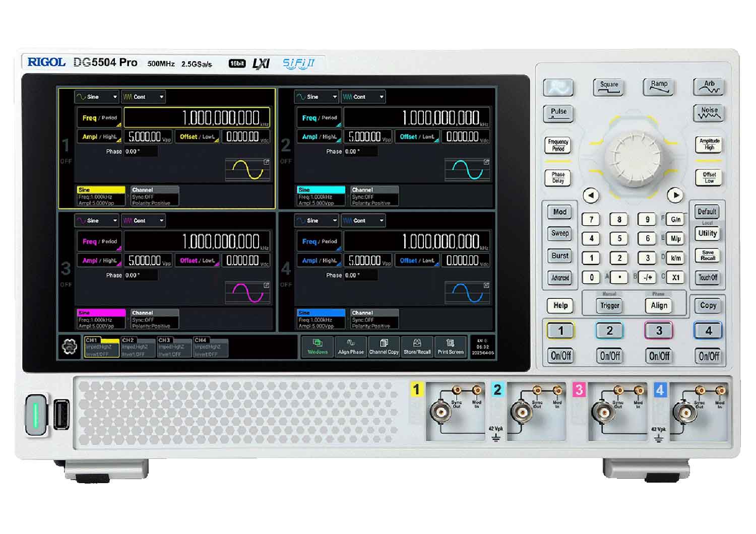Open the channel 2 Sine info tab

321,196
